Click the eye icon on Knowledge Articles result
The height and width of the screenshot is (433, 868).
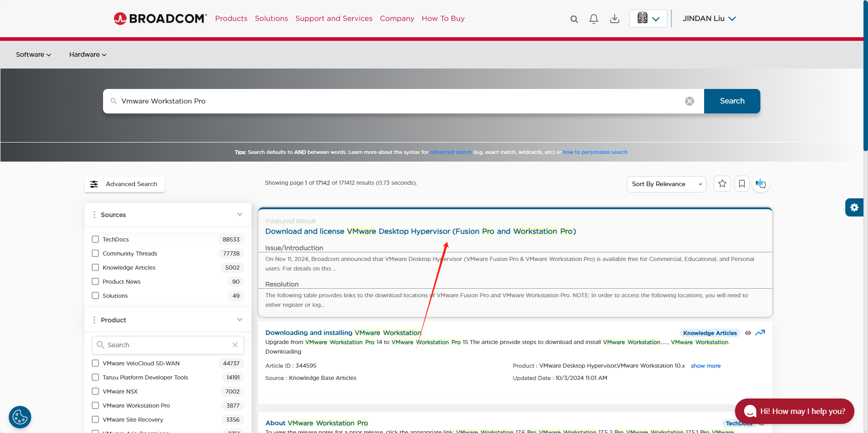(x=748, y=333)
